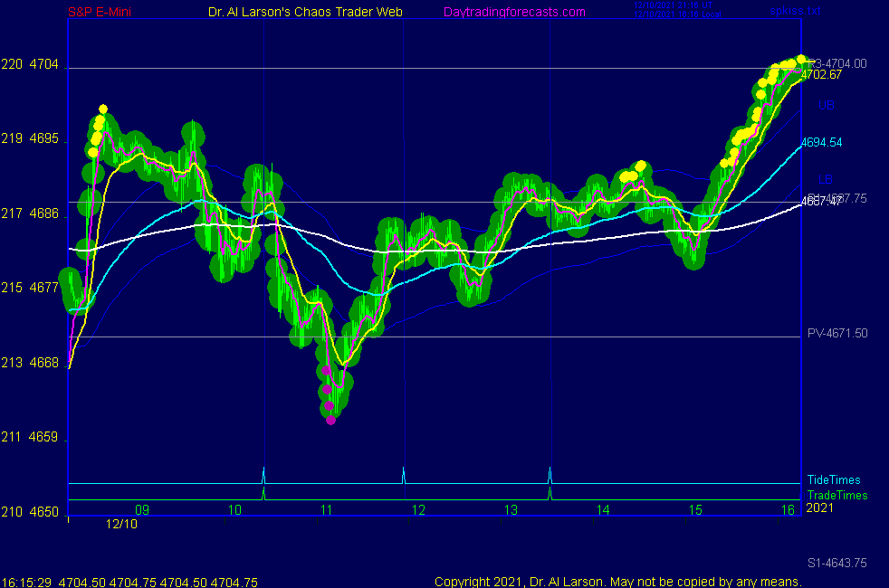Screen dimensions: 889x588
Task: Click the tide time spike after 13
Action: 550,475
